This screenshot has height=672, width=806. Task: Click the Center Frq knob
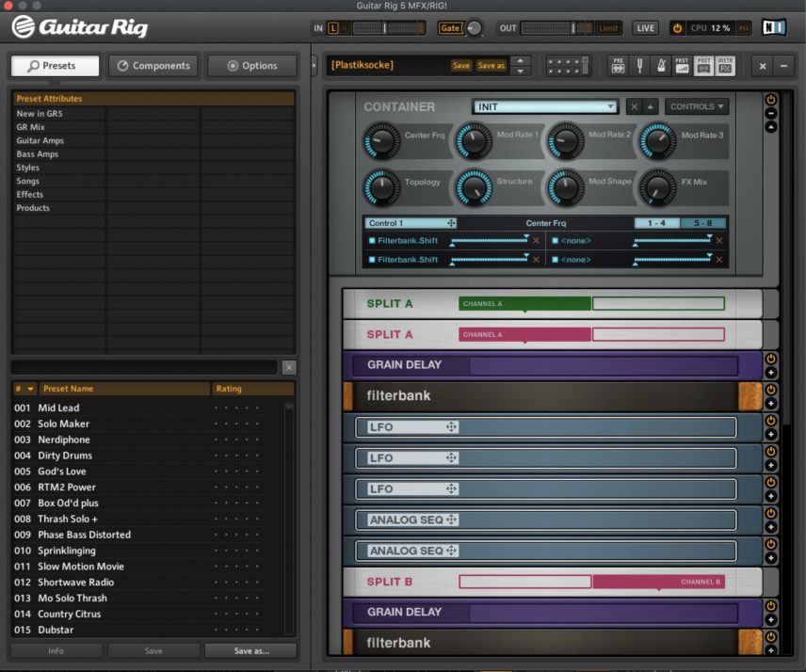click(x=381, y=140)
